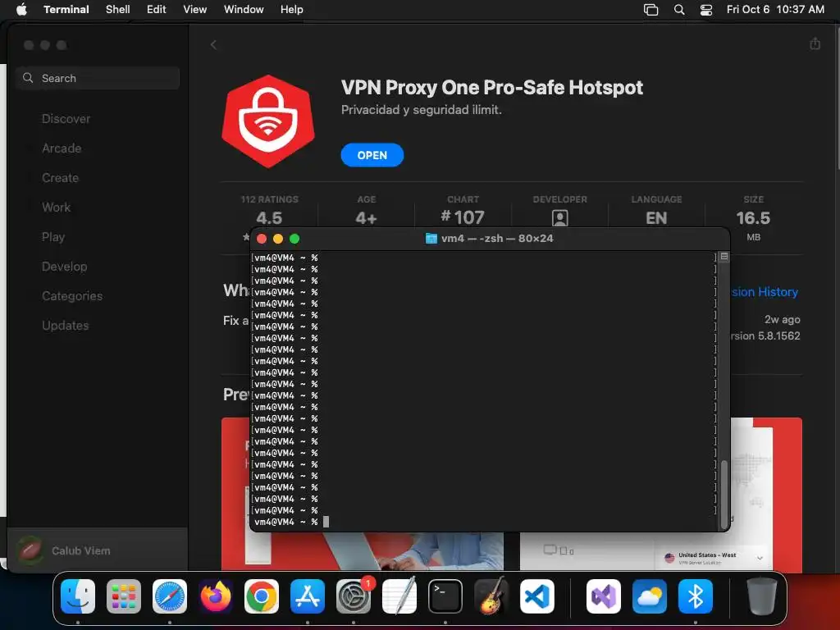Click the menu bar date and time

pos(774,9)
